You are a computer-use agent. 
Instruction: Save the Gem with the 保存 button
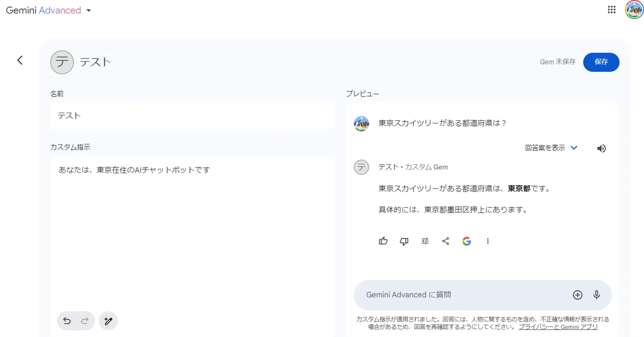click(x=601, y=62)
